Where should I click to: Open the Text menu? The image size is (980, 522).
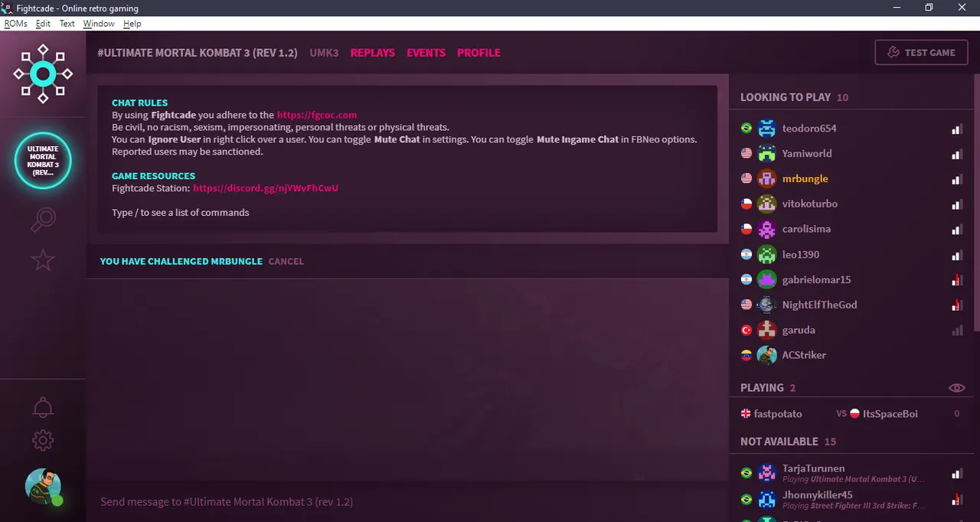coord(67,24)
